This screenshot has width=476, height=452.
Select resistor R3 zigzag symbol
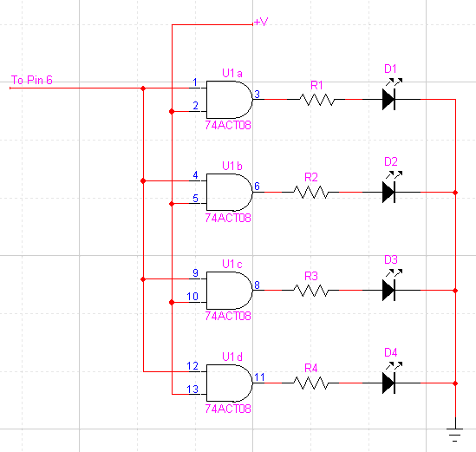(x=311, y=290)
